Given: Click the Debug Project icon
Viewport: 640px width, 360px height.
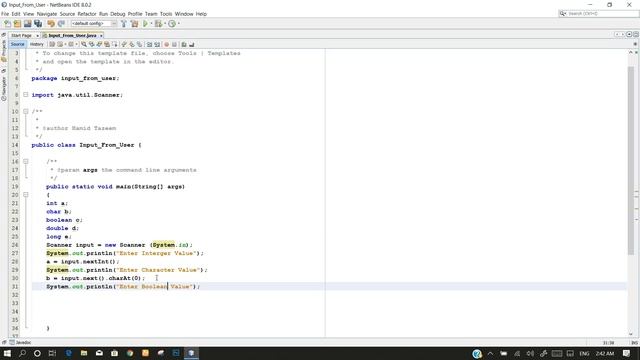Looking at the screenshot, I should point(158,24).
